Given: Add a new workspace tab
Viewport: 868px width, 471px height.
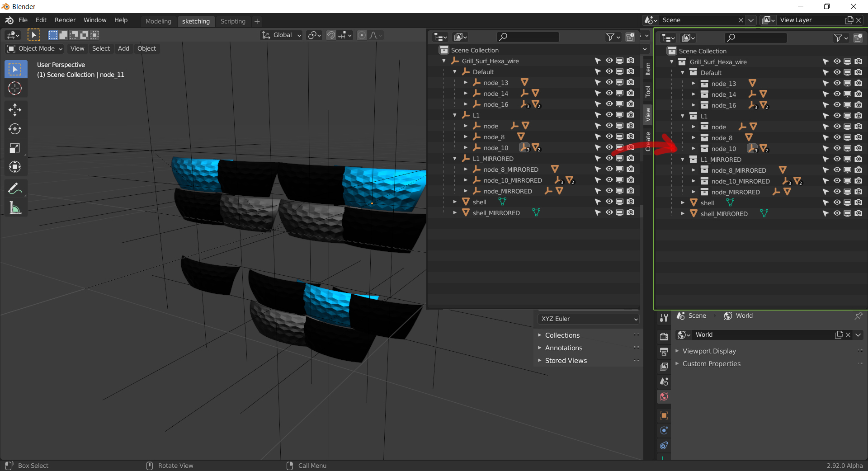Looking at the screenshot, I should click(257, 21).
